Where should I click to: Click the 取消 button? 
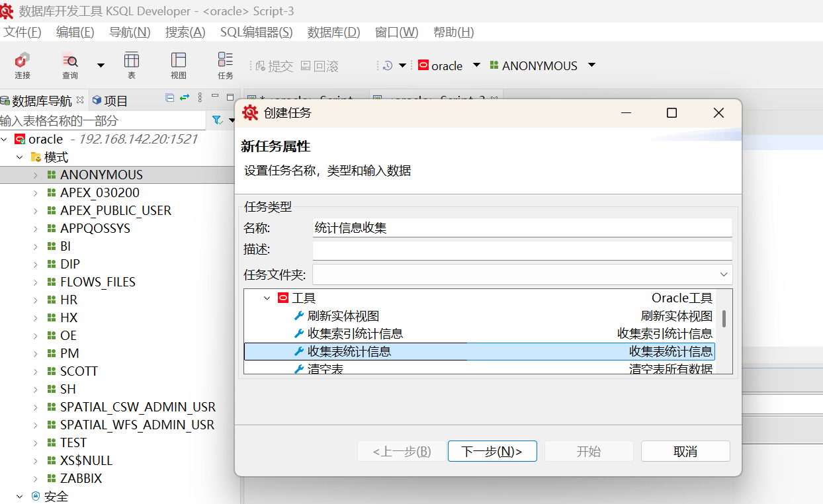(x=685, y=451)
